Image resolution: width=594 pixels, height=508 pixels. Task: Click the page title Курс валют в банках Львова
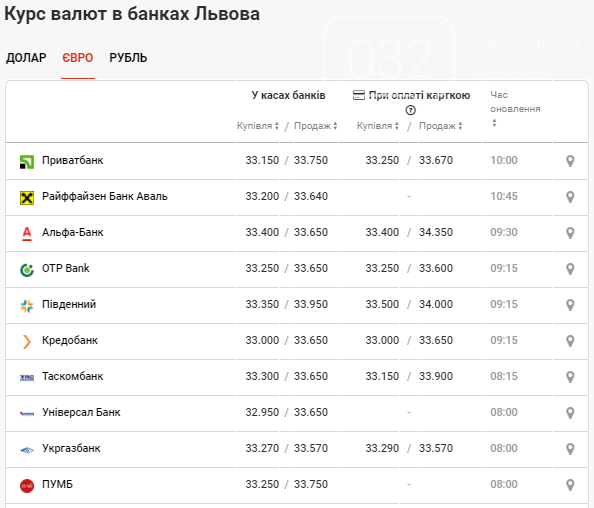[132, 14]
